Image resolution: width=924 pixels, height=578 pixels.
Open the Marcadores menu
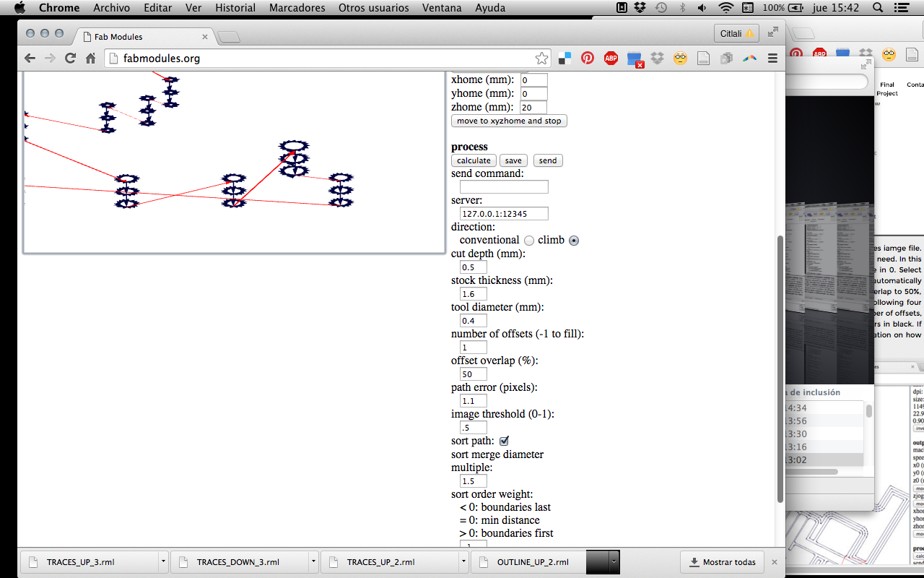click(296, 8)
